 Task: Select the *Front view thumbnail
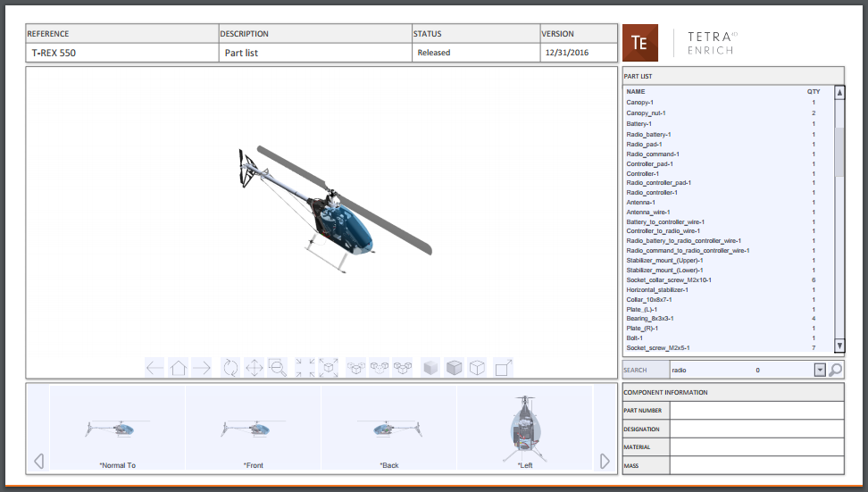(254, 428)
